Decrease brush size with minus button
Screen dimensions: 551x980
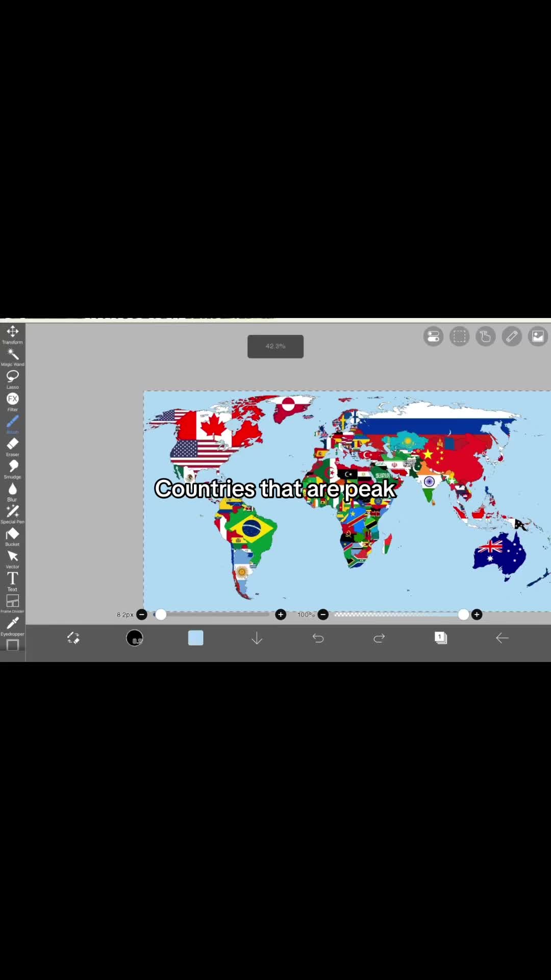[142, 615]
